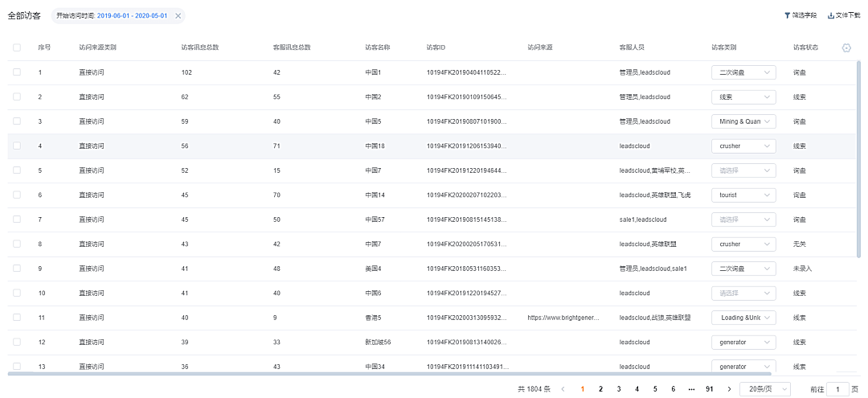868x398 pixels.
Task: Jump to last page 91
Action: point(709,389)
